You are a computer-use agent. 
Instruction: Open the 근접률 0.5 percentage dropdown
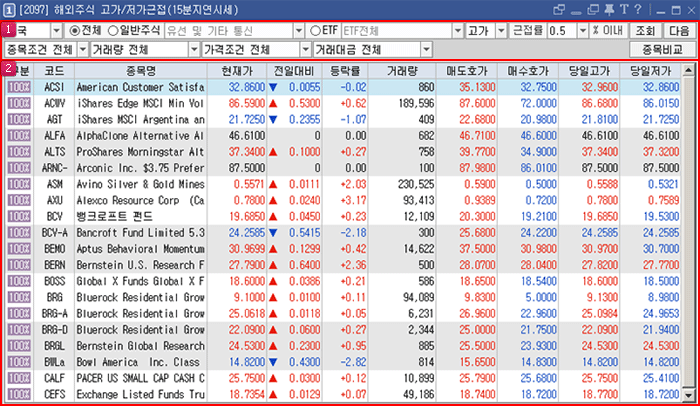[583, 31]
